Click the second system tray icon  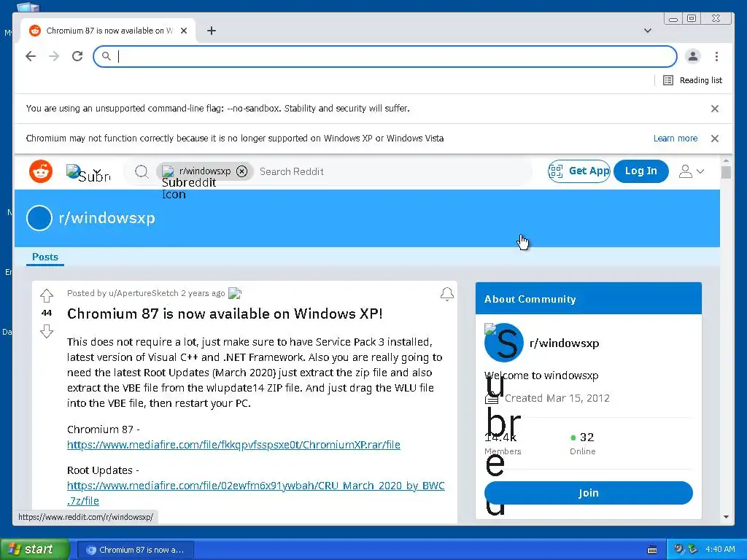coord(692,549)
